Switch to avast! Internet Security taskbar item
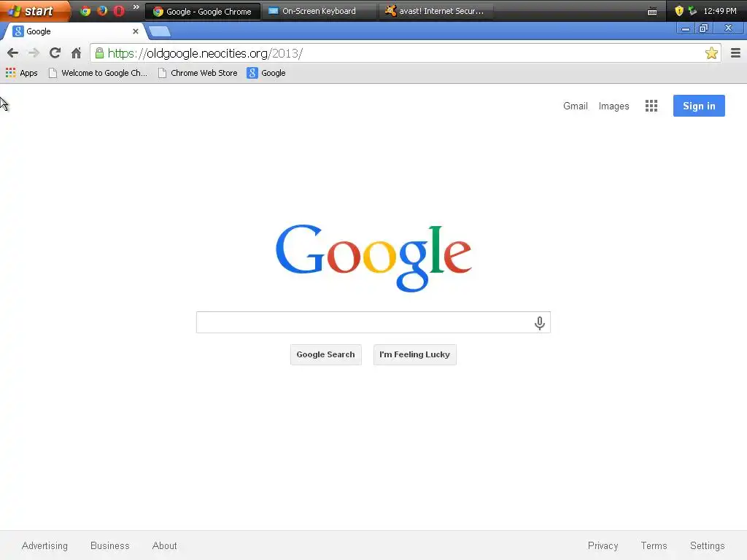The height and width of the screenshot is (560, 747). (x=436, y=11)
